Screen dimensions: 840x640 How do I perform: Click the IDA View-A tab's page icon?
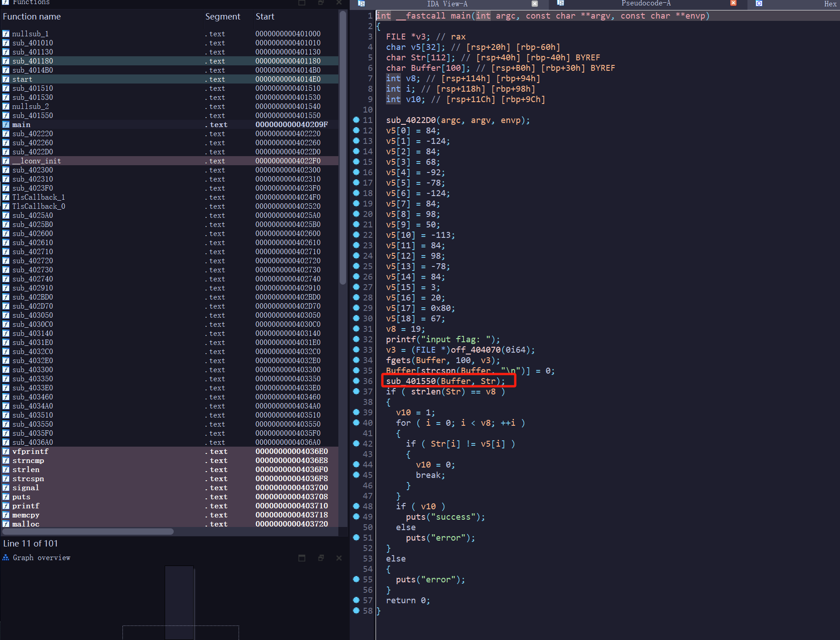[x=361, y=4]
